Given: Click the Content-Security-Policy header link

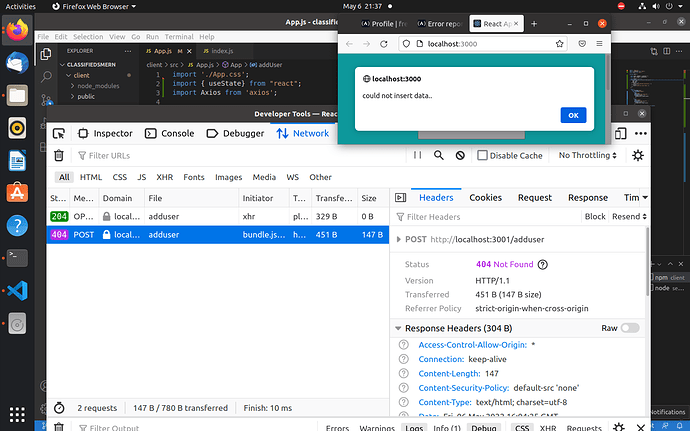Looking at the screenshot, I should click(464, 388).
